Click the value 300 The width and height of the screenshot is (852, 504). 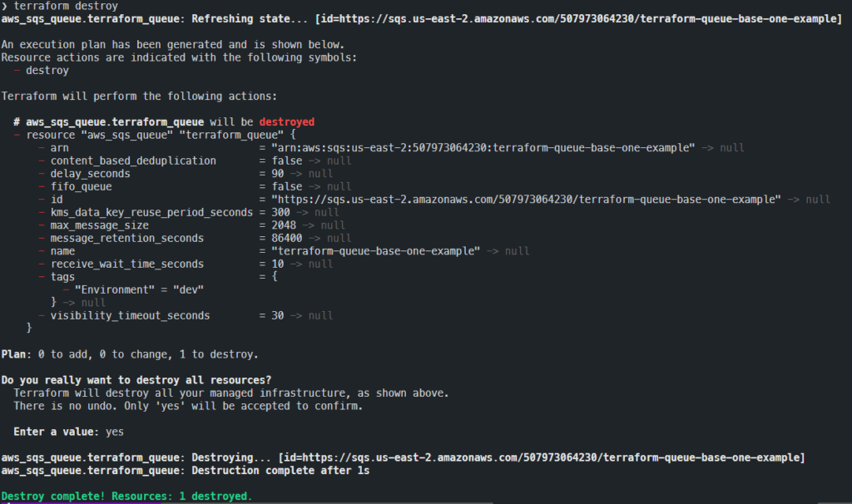[x=281, y=212]
